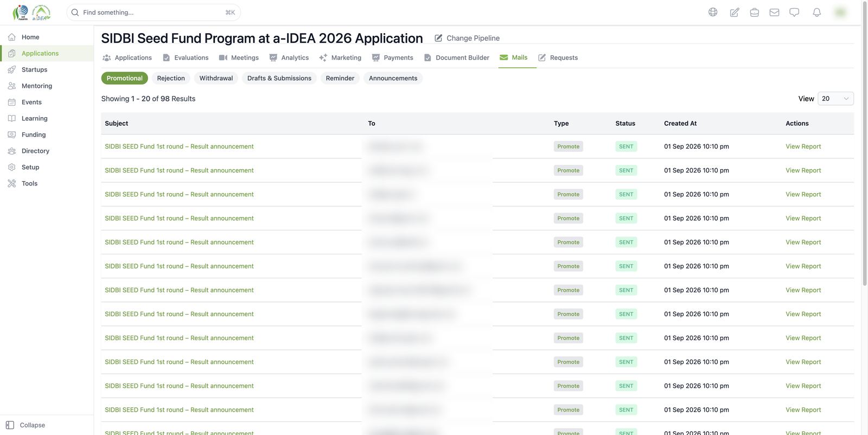Click the Change Pipeline edit icon

point(438,38)
